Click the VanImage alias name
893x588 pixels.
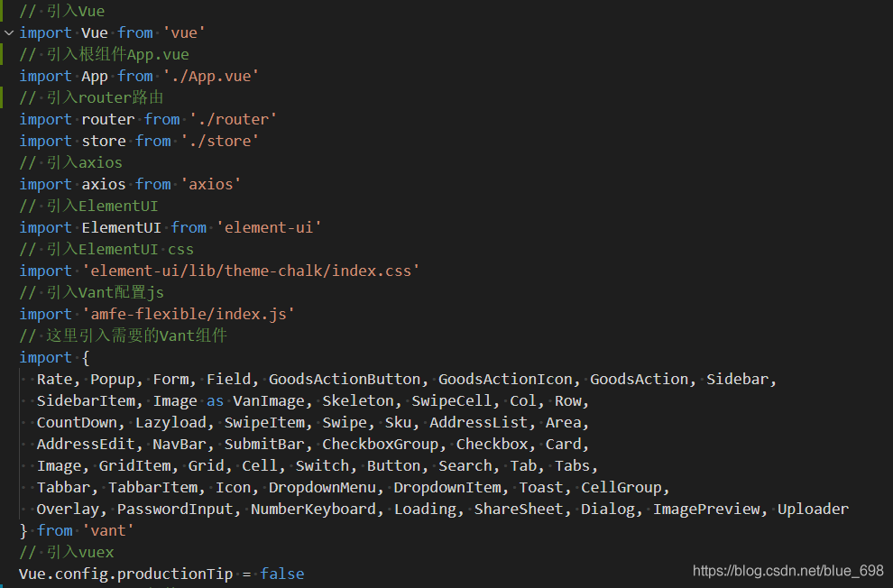coord(269,400)
